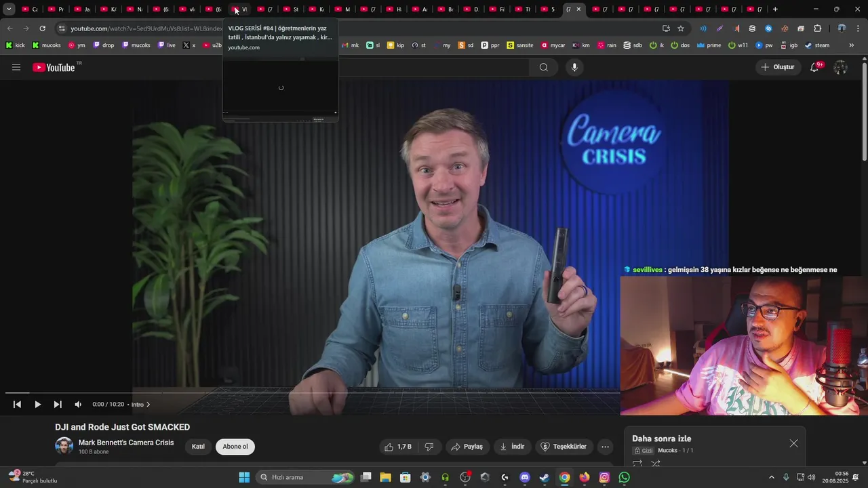
Task: Open the kick bookmark
Action: [x=15, y=45]
